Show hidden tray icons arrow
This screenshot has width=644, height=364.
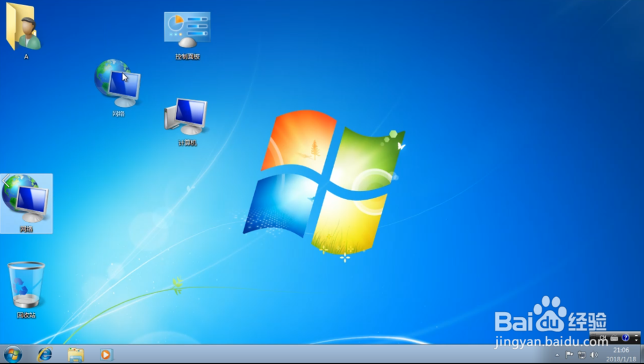557,355
